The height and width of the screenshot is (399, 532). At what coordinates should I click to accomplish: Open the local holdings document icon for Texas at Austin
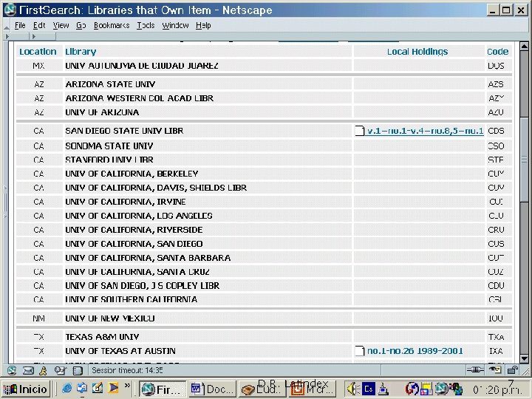pos(360,351)
